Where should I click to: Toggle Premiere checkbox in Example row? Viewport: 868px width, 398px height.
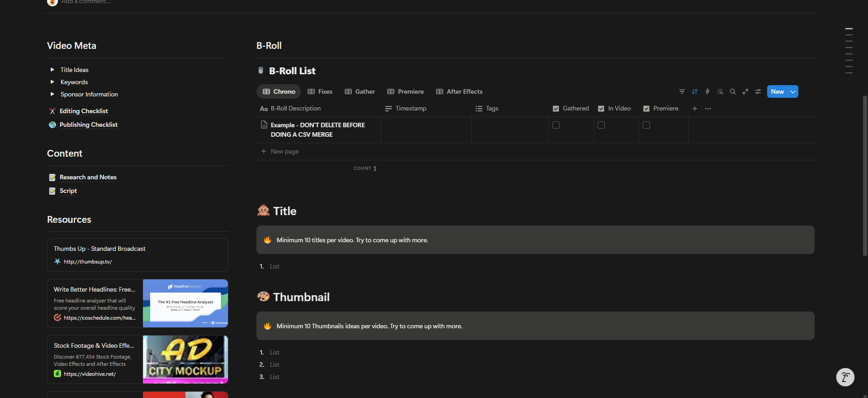[646, 125]
